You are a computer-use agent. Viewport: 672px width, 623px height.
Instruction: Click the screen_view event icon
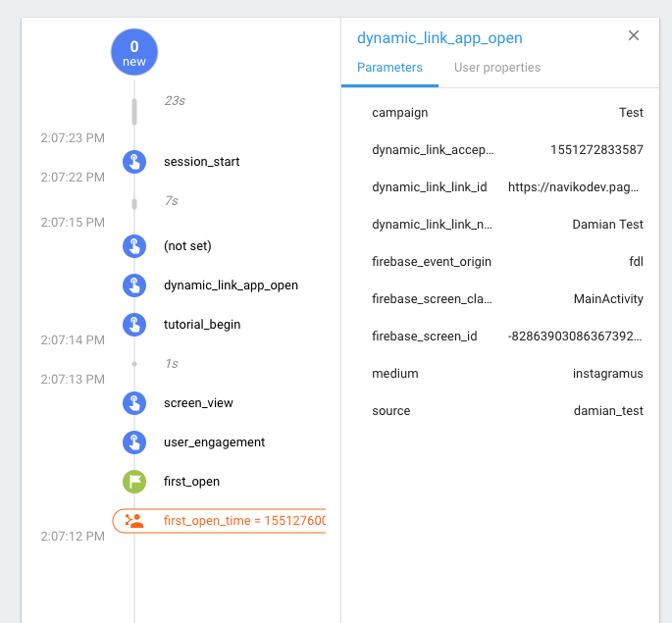pos(134,403)
